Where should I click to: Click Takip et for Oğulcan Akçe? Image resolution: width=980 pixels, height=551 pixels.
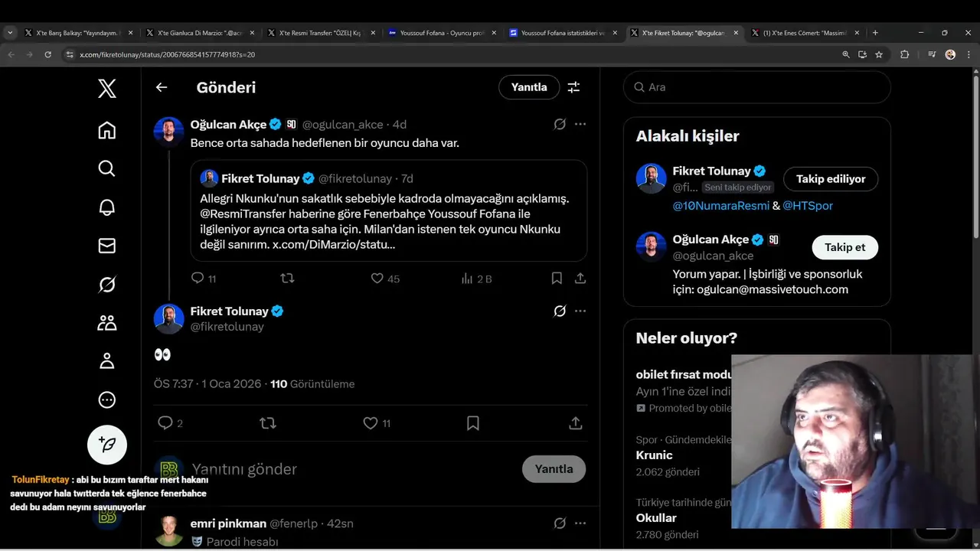pos(844,247)
